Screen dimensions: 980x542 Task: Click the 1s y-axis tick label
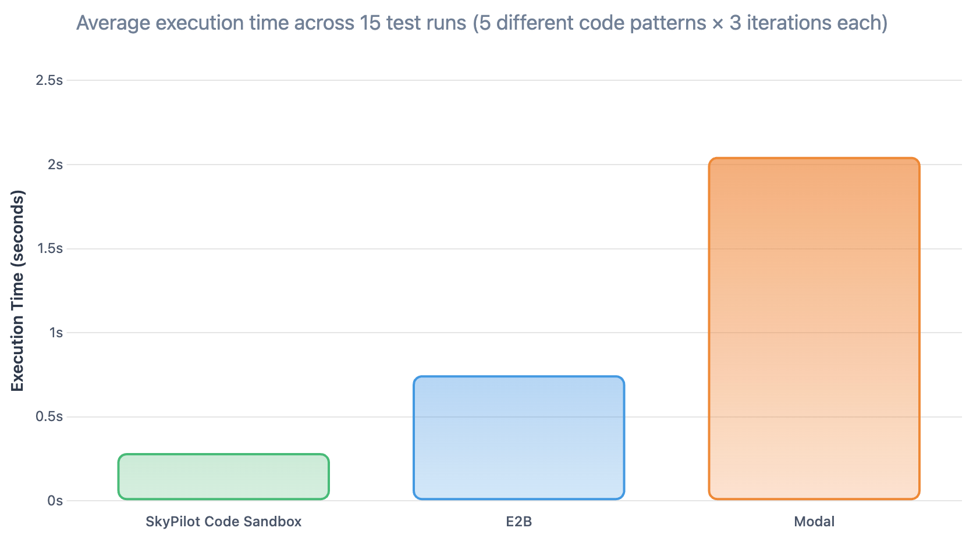pos(56,333)
